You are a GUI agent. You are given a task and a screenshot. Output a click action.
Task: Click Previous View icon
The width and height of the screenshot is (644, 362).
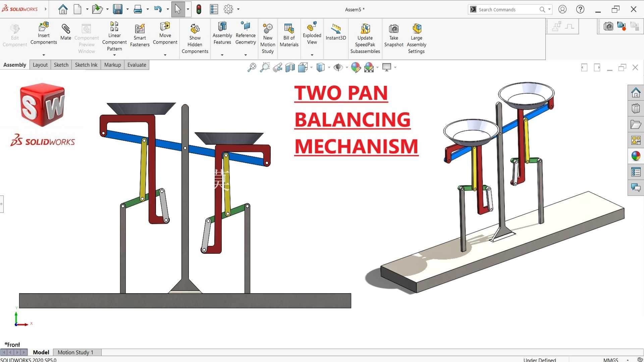[x=277, y=67]
